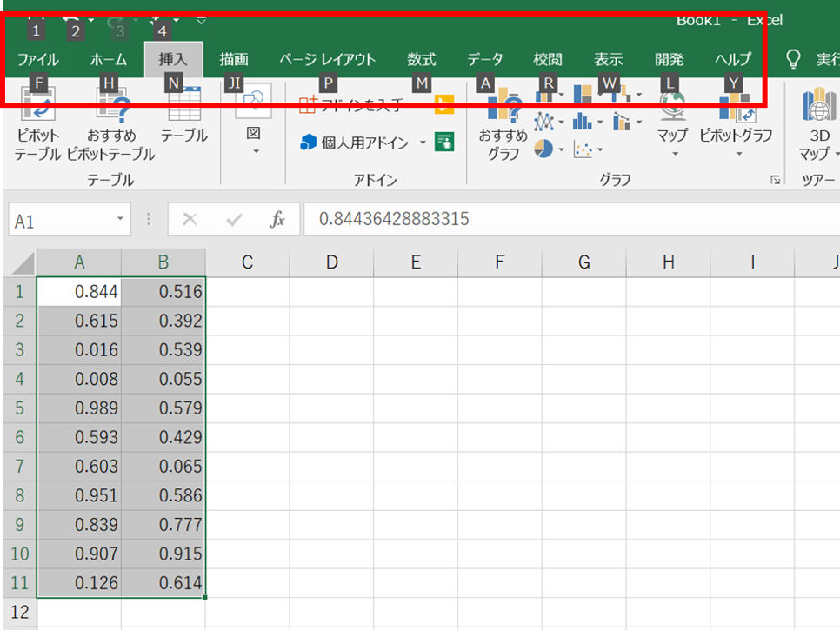Screen dimensions: 840x630
Task: Select column D header
Action: (x=331, y=262)
